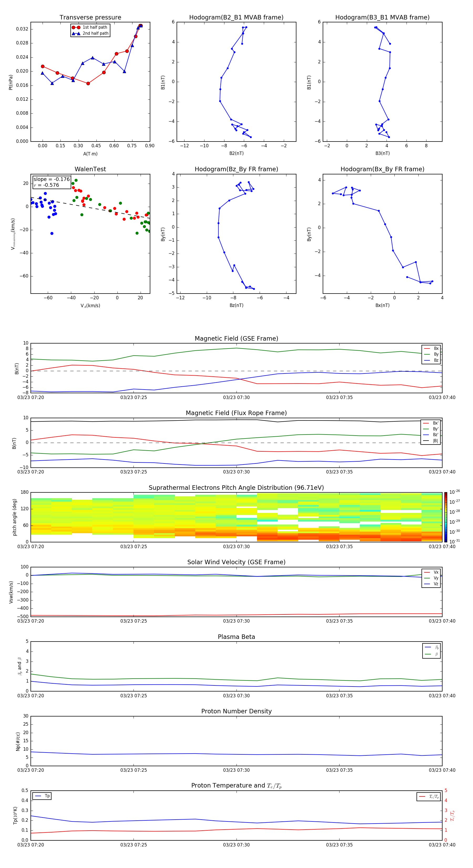Click the 'Plasma Beta' plot title
Screen dimensions: 473x868
coord(236,637)
